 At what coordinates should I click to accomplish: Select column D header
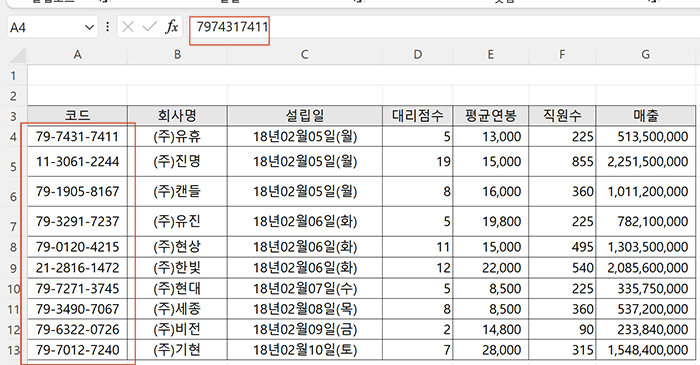click(417, 55)
